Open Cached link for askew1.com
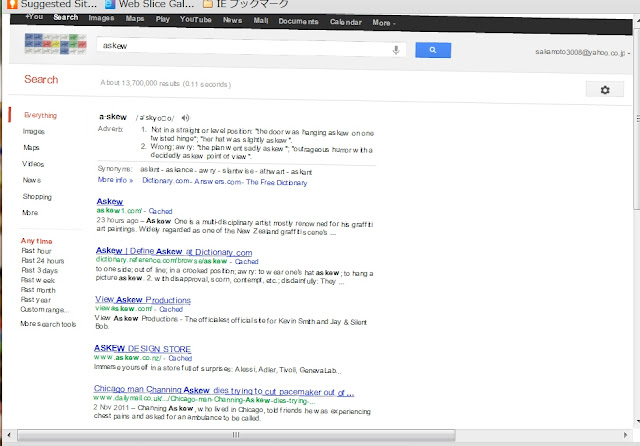This screenshot has height=446, width=640. (160, 211)
